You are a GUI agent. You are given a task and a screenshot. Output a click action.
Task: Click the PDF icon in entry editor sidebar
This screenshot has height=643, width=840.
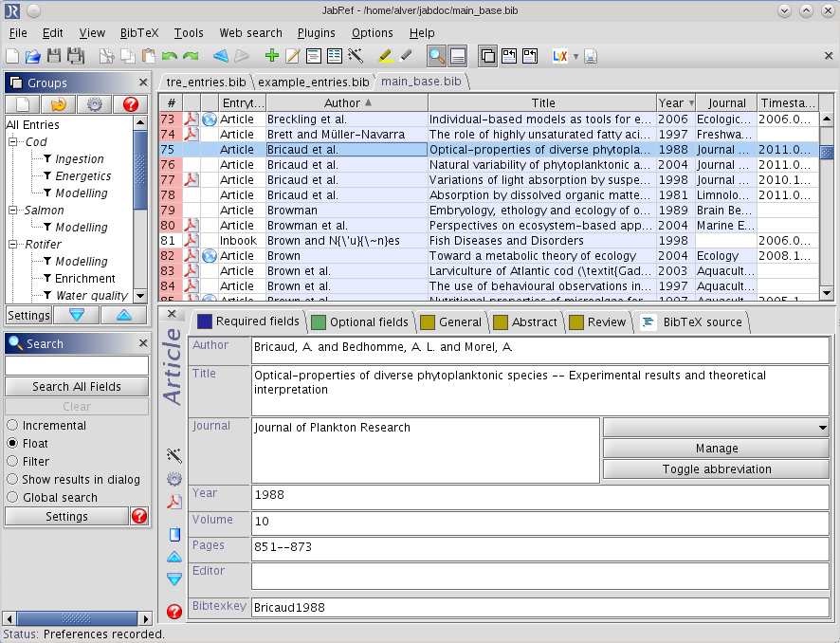click(173, 502)
